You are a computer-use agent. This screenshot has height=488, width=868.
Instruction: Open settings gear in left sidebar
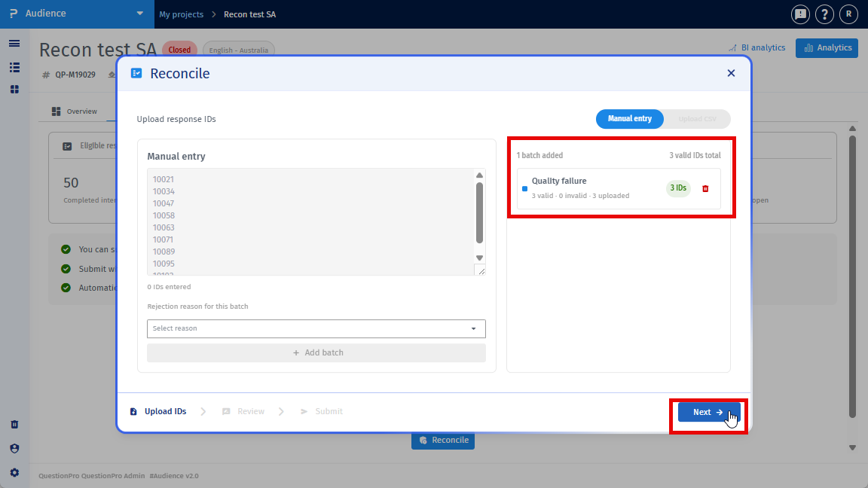click(x=14, y=472)
